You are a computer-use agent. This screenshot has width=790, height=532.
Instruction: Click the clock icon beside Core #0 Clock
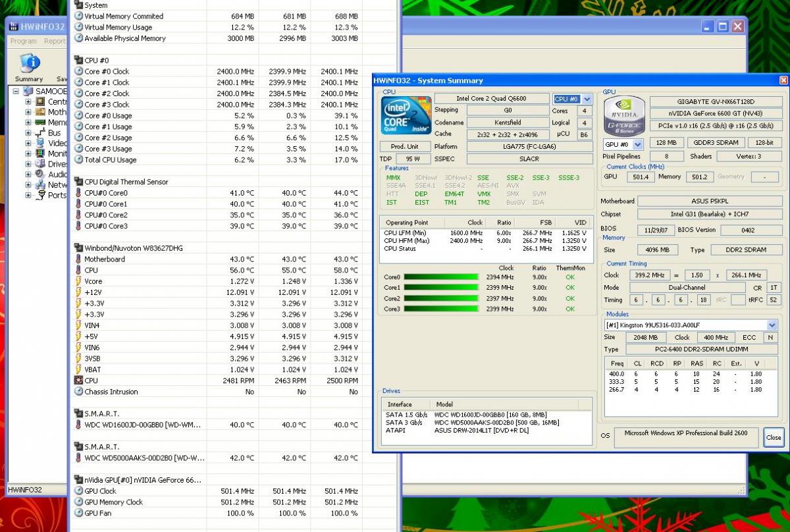(78, 71)
